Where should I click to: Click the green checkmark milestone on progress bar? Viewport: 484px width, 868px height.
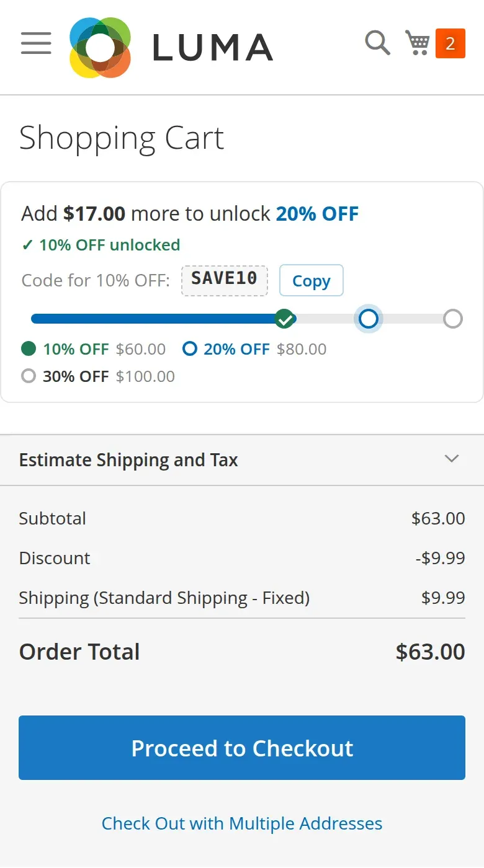(285, 319)
